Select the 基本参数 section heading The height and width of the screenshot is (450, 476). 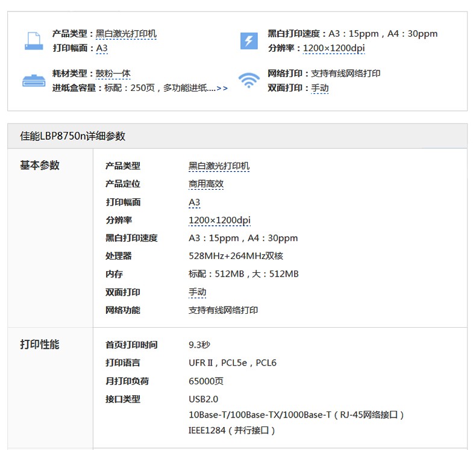pyautogui.click(x=40, y=166)
